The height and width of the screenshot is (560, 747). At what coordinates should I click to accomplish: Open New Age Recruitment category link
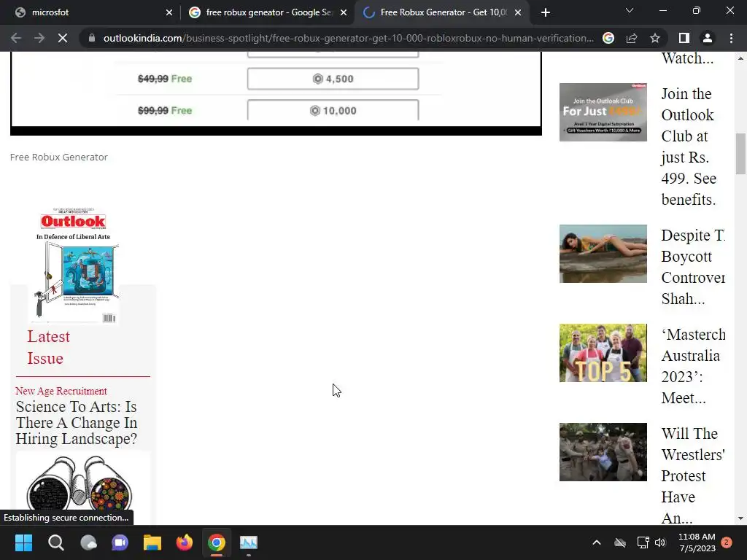tap(61, 391)
